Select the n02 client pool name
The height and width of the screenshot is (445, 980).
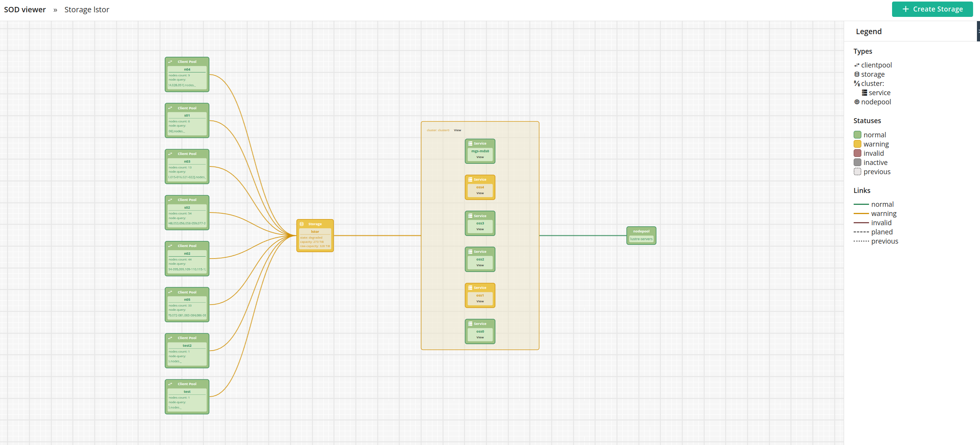point(187,254)
